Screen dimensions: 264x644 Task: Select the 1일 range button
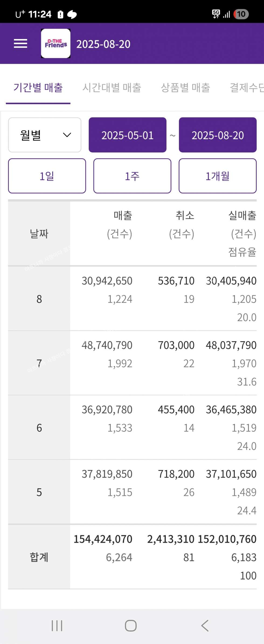click(x=47, y=176)
